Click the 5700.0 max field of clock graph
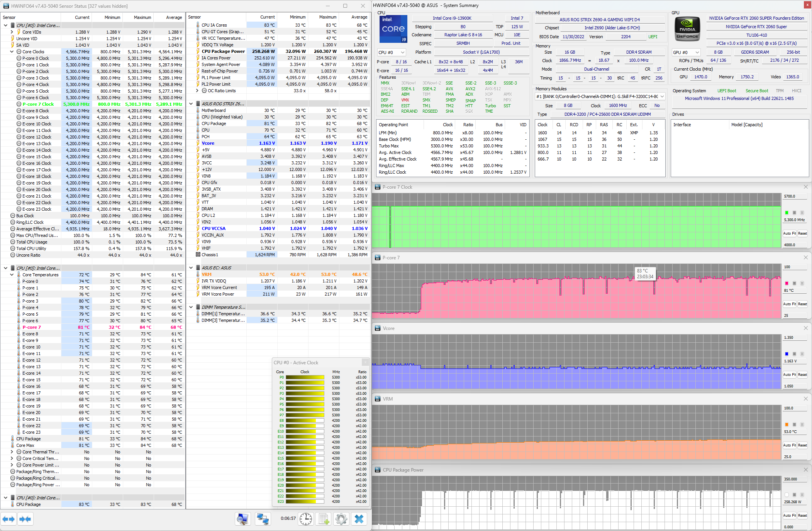Image resolution: width=812 pixels, height=531 pixels. (795, 196)
